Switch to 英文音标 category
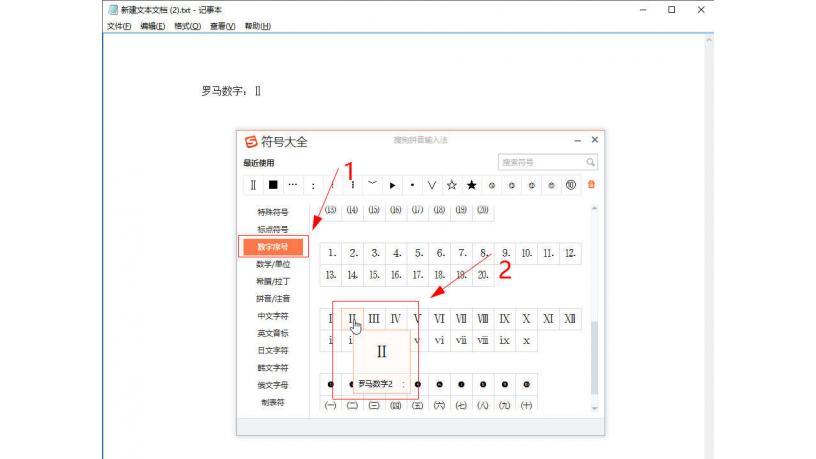This screenshot has height=459, width=816. (273, 333)
